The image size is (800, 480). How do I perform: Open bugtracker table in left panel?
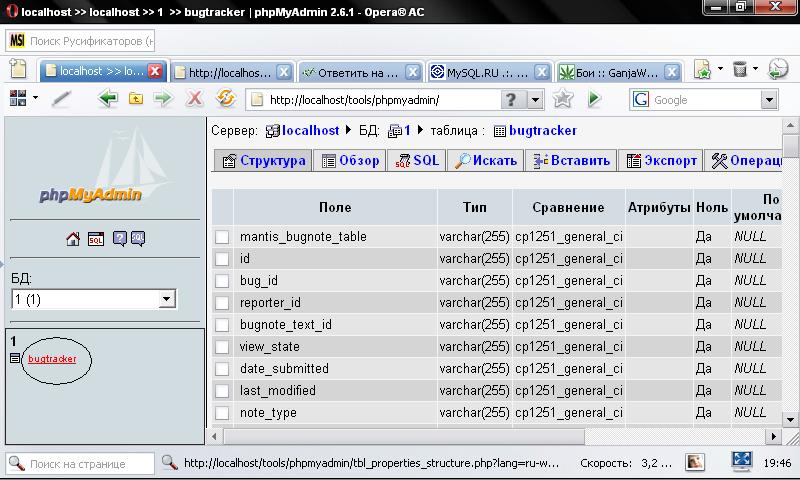(x=52, y=359)
